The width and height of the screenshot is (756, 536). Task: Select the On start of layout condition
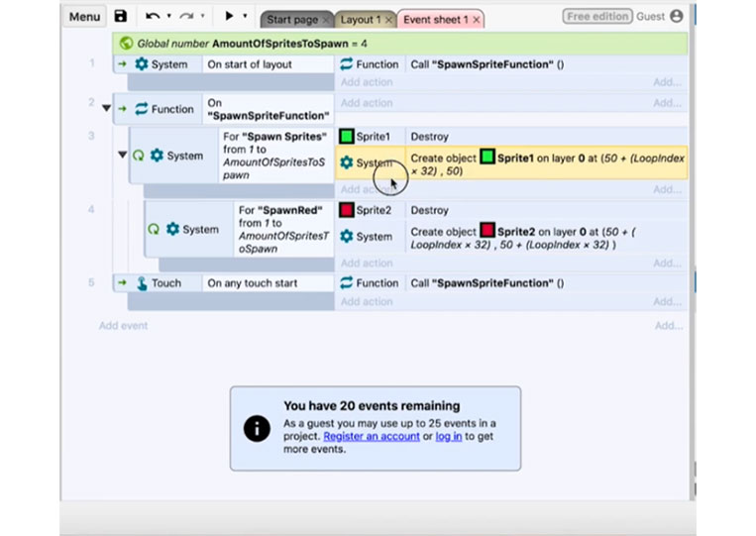click(268, 64)
